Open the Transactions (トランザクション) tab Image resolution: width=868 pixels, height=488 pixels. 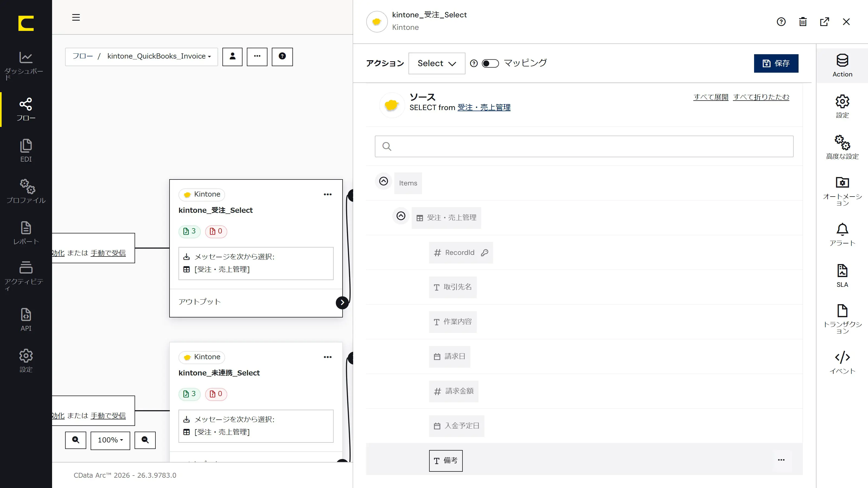click(842, 319)
